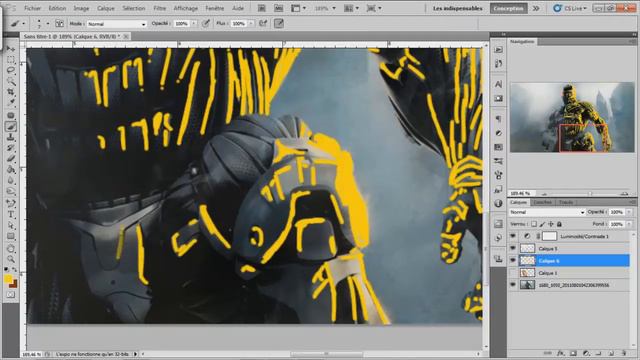
Task: Open Flux slider arrow in options bar
Action: coord(251,24)
